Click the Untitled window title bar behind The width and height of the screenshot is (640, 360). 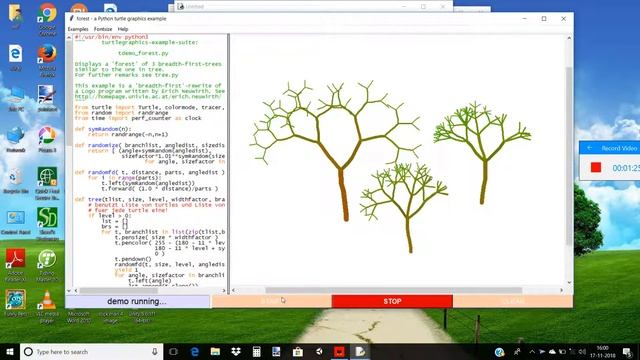click(313, 7)
